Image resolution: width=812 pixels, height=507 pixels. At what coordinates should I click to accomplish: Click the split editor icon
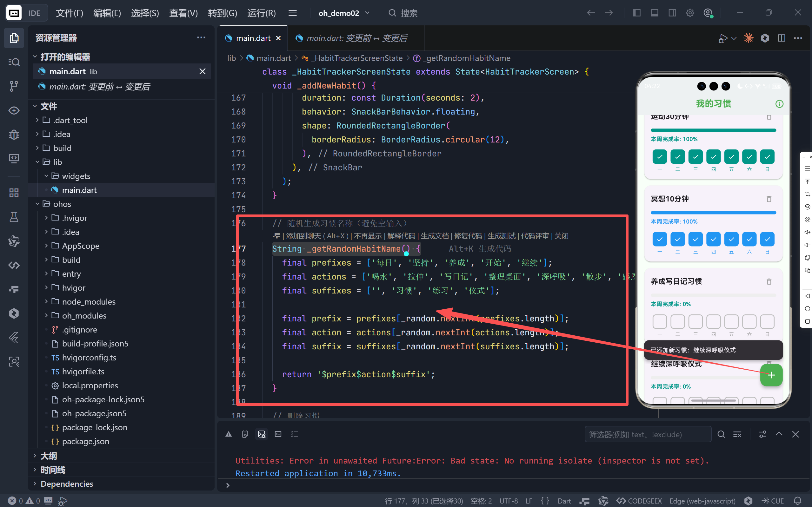click(x=782, y=38)
